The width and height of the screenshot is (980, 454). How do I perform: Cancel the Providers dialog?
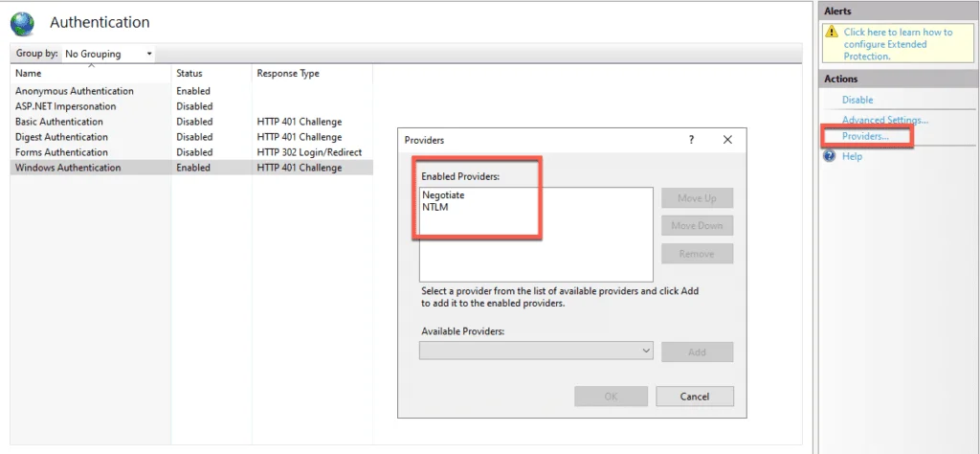point(695,397)
